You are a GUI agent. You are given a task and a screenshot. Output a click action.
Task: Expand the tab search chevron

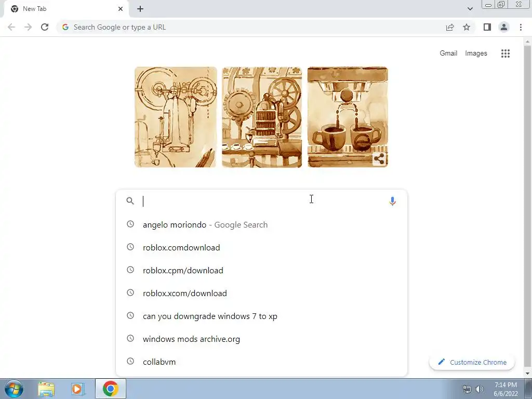(x=470, y=9)
